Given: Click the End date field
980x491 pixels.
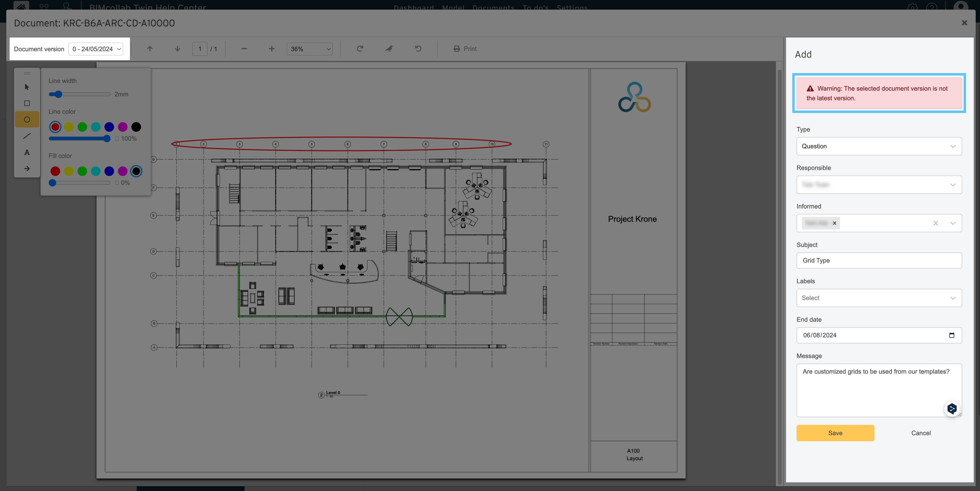Looking at the screenshot, I should pyautogui.click(x=879, y=335).
